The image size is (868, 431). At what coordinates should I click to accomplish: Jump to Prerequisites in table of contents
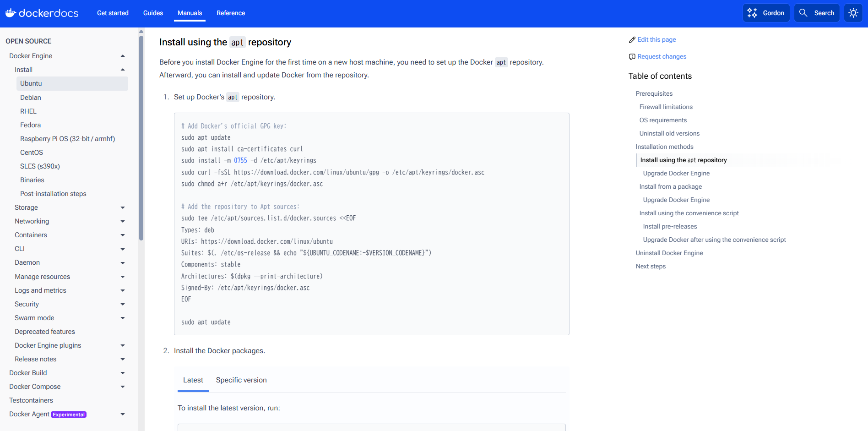pos(654,93)
